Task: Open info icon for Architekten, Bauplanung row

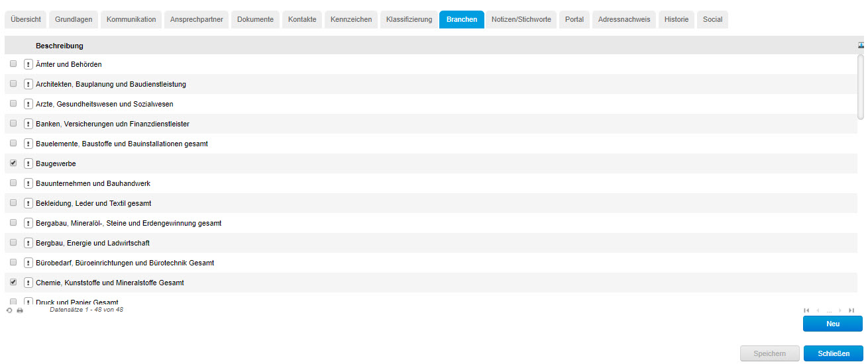Action: 28,84
